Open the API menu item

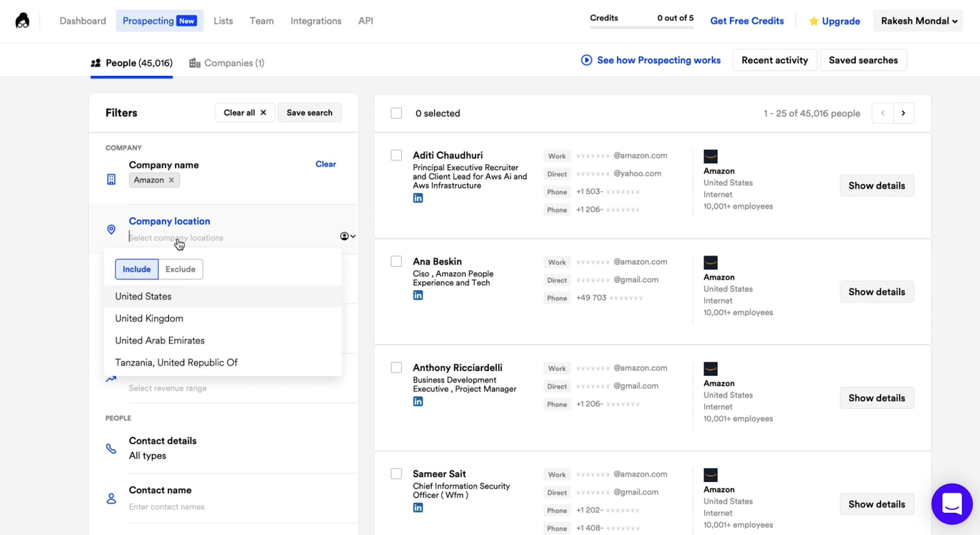[366, 21]
